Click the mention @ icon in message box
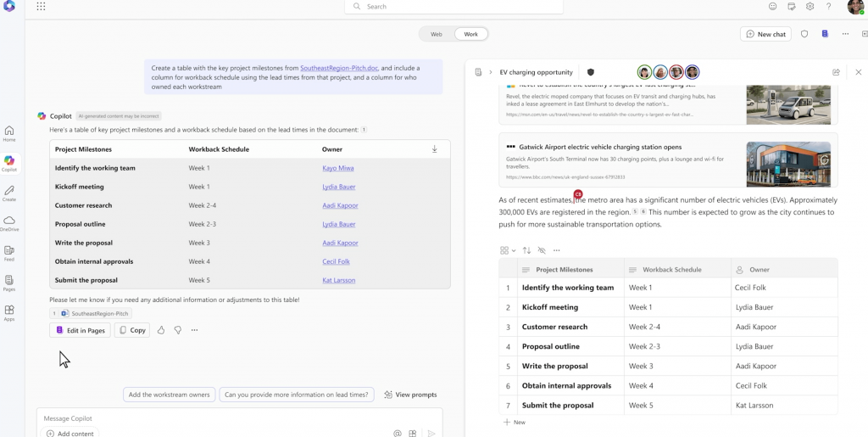This screenshot has height=437, width=868. (x=397, y=434)
